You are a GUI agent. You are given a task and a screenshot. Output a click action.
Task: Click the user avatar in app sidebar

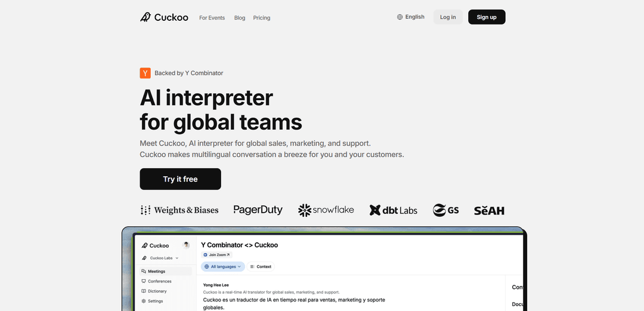[x=186, y=245]
